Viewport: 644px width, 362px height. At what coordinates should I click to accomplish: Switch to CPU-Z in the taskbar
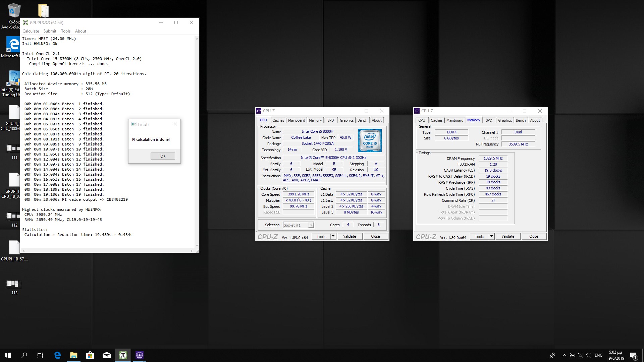(x=140, y=355)
